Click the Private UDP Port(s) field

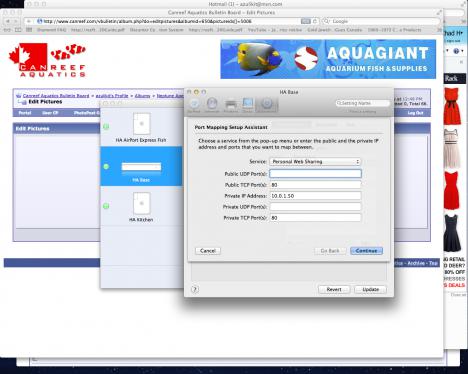pyautogui.click(x=315, y=207)
